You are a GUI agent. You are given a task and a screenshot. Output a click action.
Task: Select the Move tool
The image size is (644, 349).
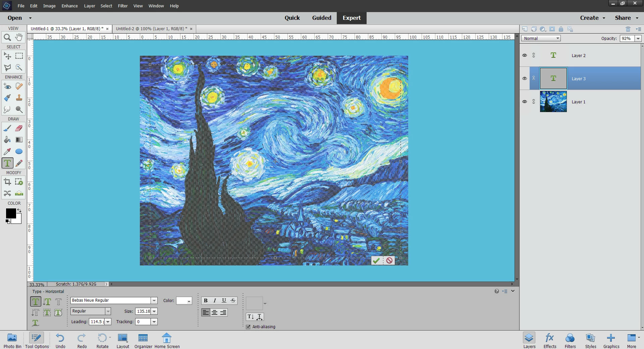pyautogui.click(x=7, y=56)
